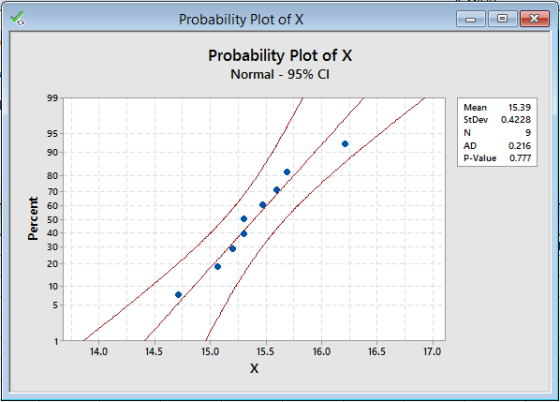Click the data point near X 15.7 at 80 percent
560x402 pixels.
coord(287,172)
